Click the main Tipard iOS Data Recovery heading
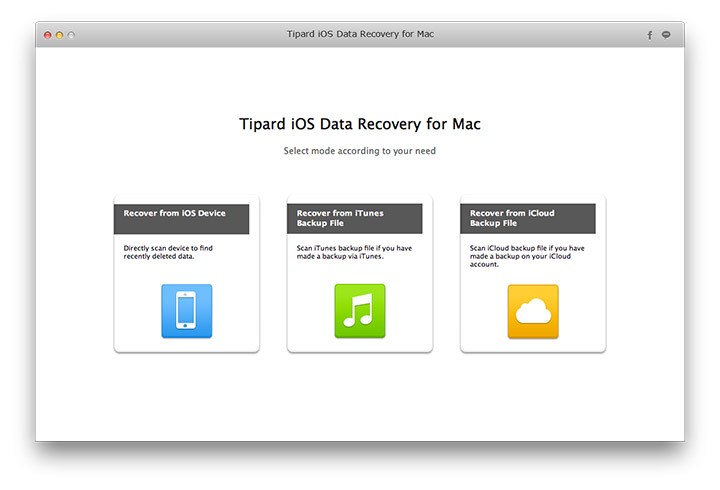 [x=360, y=124]
